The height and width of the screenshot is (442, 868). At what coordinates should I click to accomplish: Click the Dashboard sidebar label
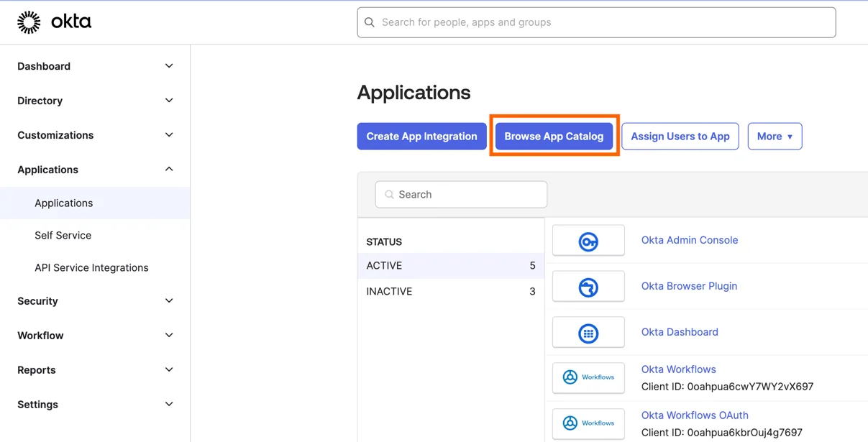point(44,66)
